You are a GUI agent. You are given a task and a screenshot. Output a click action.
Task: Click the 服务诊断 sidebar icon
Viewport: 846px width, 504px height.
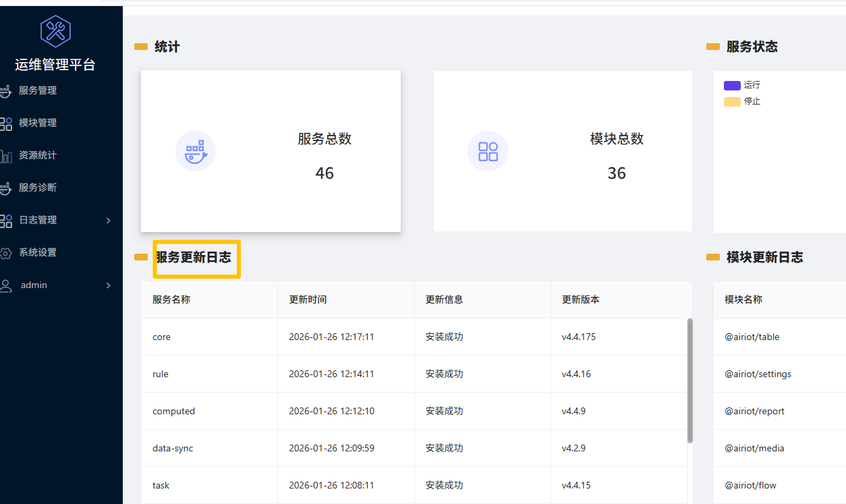tap(6, 188)
